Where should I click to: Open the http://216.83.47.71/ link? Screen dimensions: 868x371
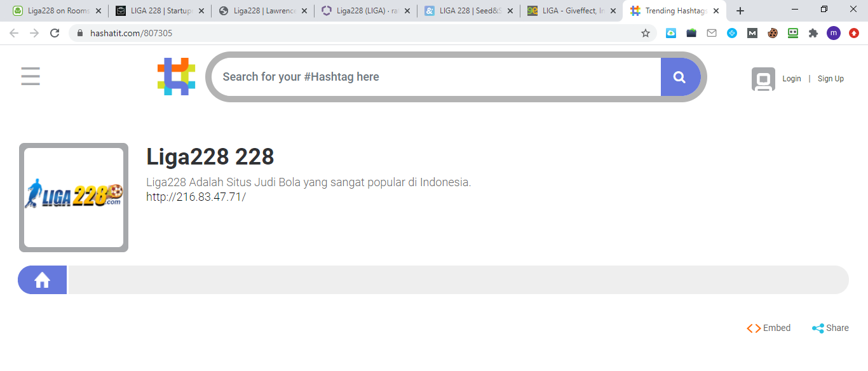coord(196,197)
